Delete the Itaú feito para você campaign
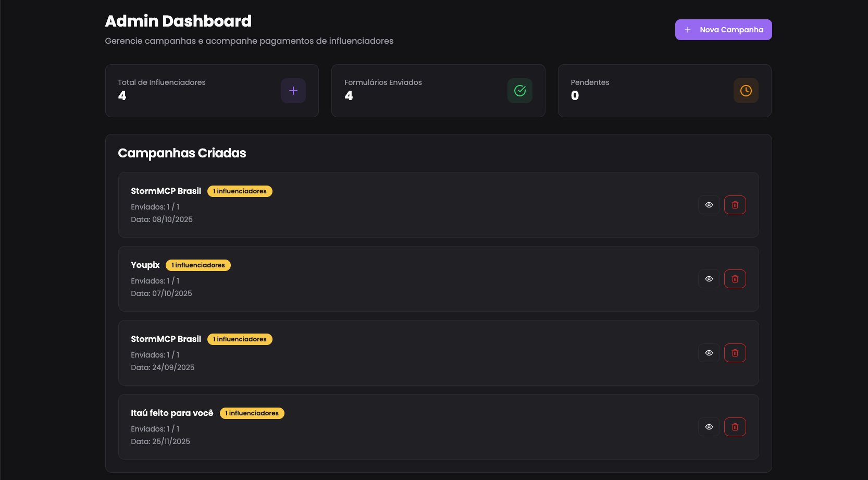Viewport: 868px width, 480px height. pos(735,427)
